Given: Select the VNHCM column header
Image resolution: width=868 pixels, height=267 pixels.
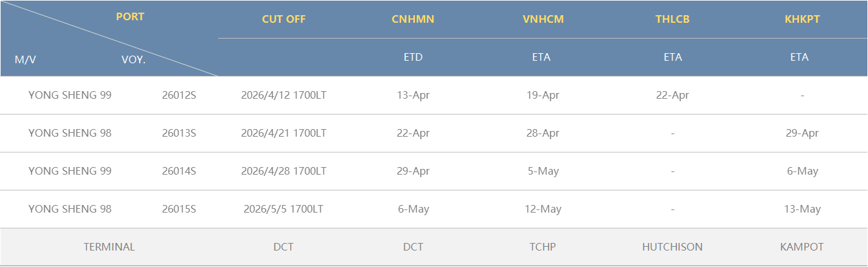Looking at the screenshot, I should click(543, 19).
